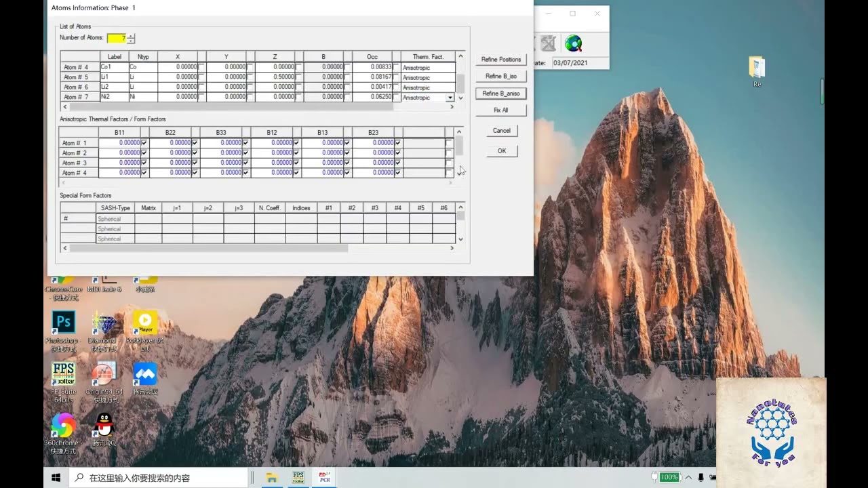
Task: Click Refine B_iso button
Action: pyautogui.click(x=501, y=77)
